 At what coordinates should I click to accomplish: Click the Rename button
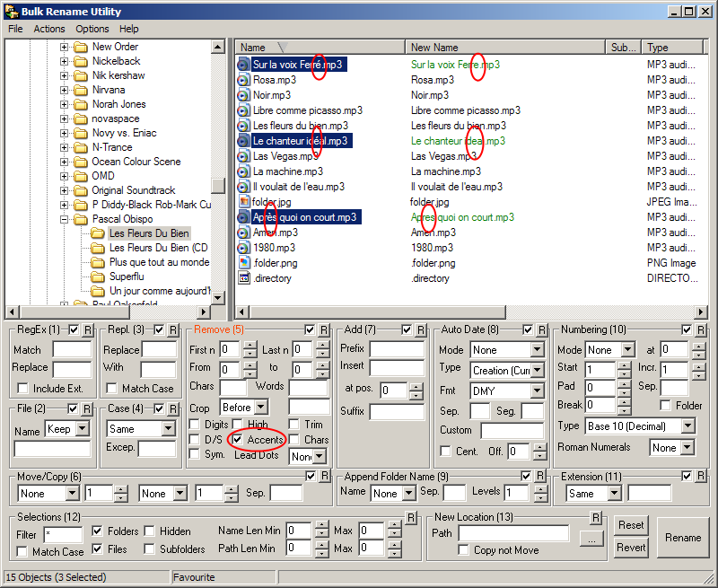683,538
